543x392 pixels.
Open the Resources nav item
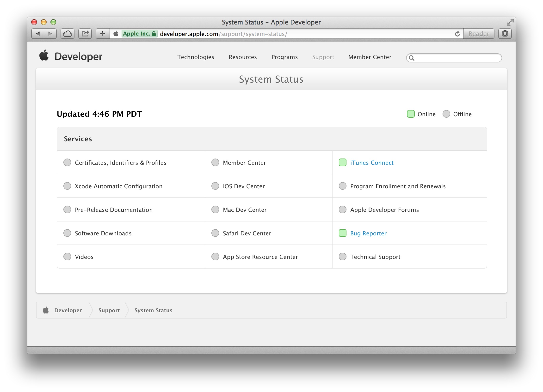[243, 57]
